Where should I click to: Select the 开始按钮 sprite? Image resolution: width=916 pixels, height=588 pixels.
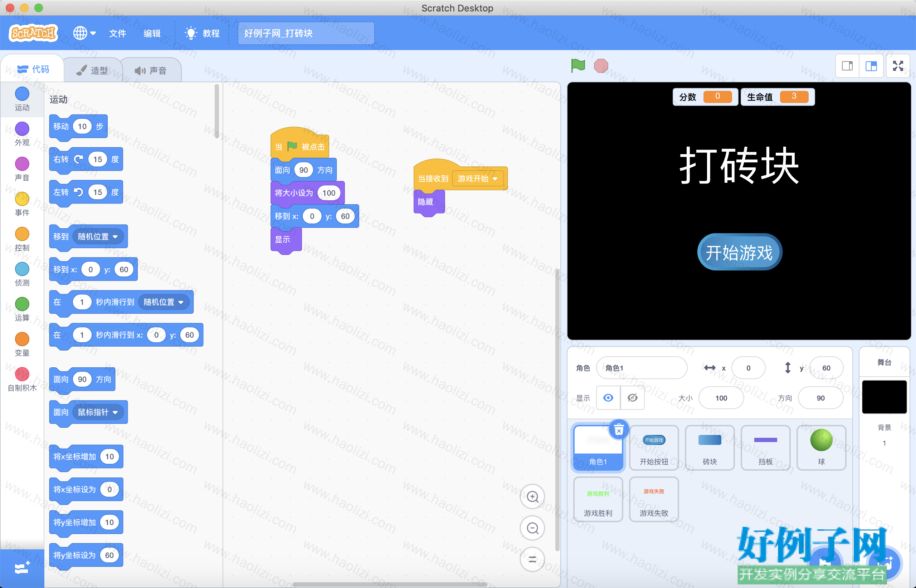tap(654, 448)
